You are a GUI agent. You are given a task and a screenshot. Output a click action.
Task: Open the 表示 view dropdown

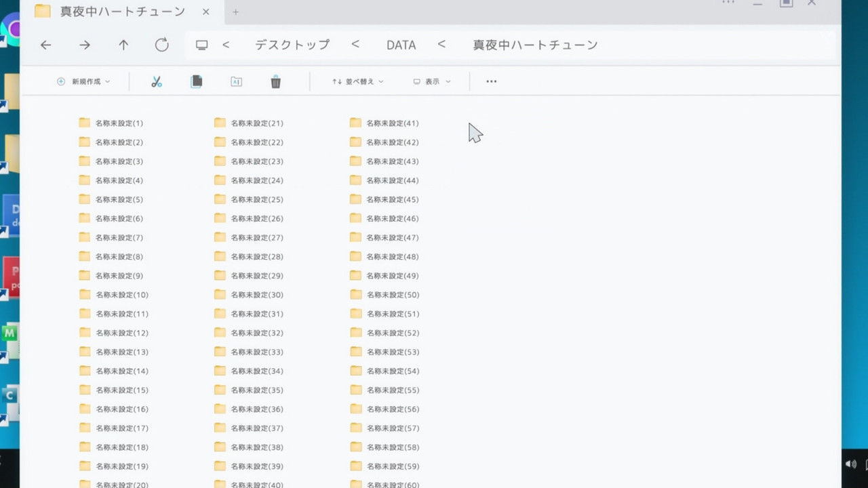[431, 81]
